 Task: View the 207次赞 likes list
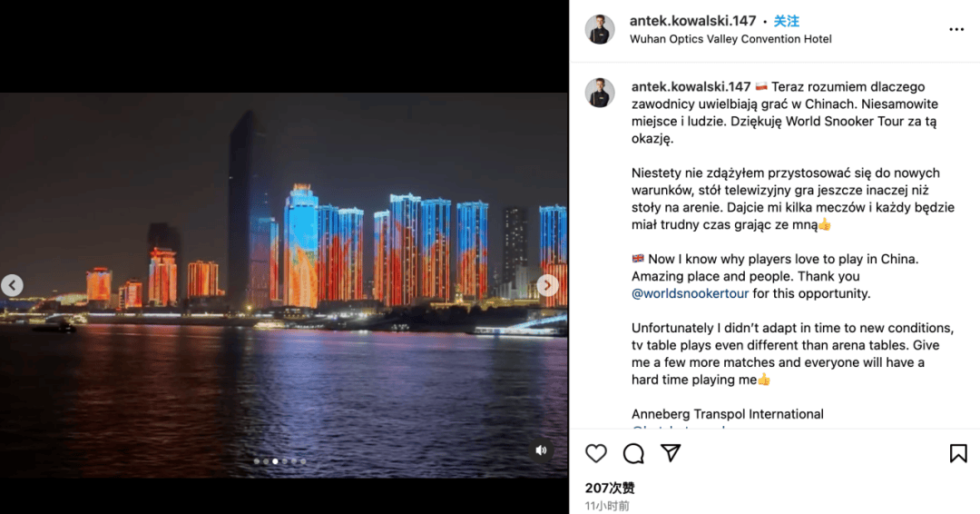point(610,488)
